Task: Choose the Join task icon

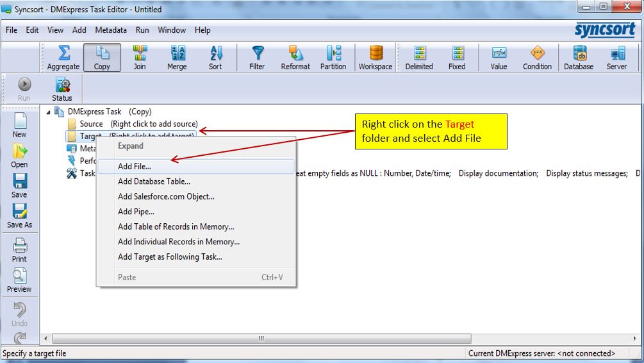Action: (140, 58)
